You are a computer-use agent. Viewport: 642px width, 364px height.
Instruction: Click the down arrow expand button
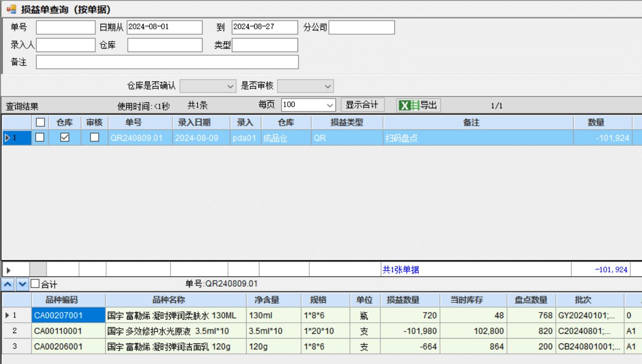pos(22,284)
